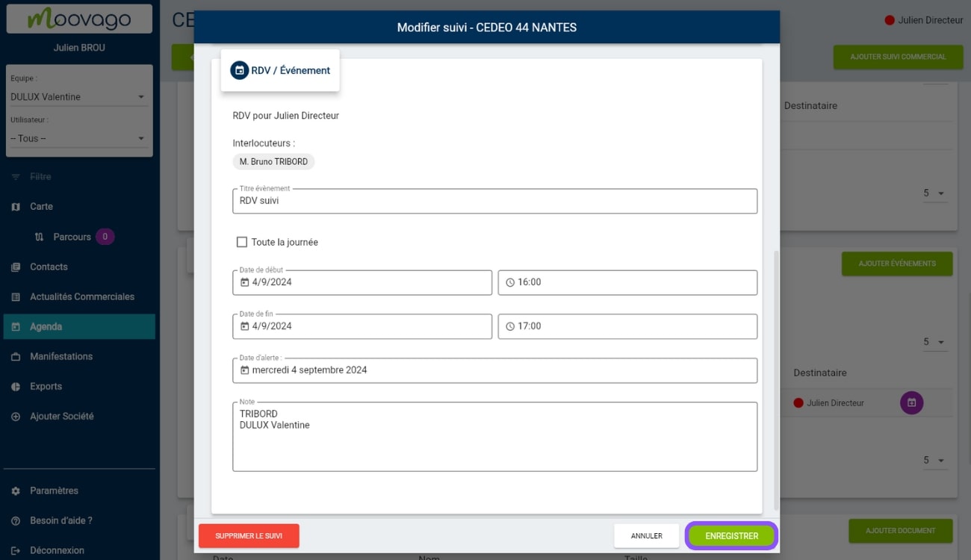Image resolution: width=971 pixels, height=560 pixels.
Task: Open Actualités Commerciales menu item
Action: click(79, 296)
